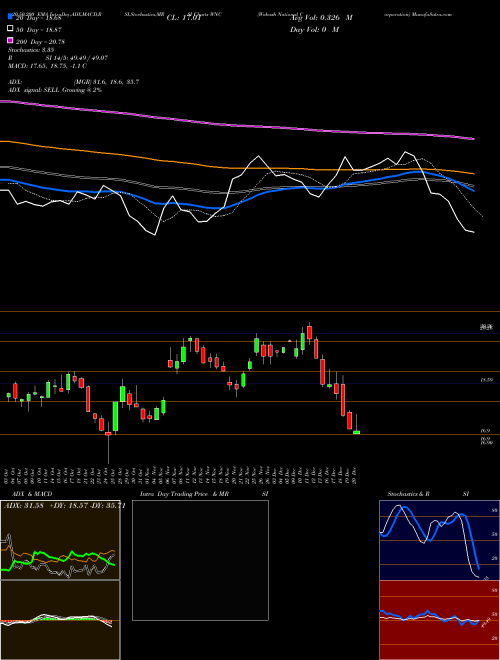Click the 'Stochastics: 3.35' reading
Screen dimensions: 500x660
click(31, 50)
